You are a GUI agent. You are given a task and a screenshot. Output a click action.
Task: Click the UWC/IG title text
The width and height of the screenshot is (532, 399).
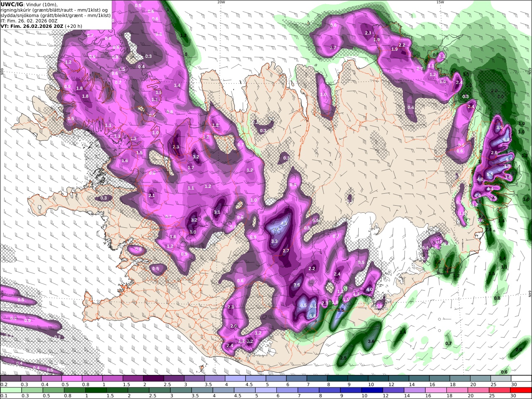pos(12,5)
